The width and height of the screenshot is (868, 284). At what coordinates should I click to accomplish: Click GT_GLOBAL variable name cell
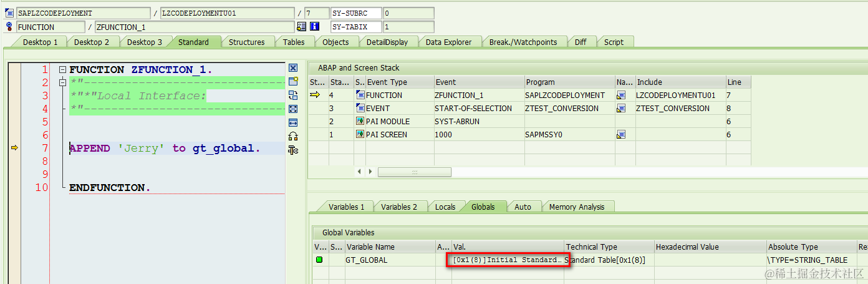tap(390, 260)
